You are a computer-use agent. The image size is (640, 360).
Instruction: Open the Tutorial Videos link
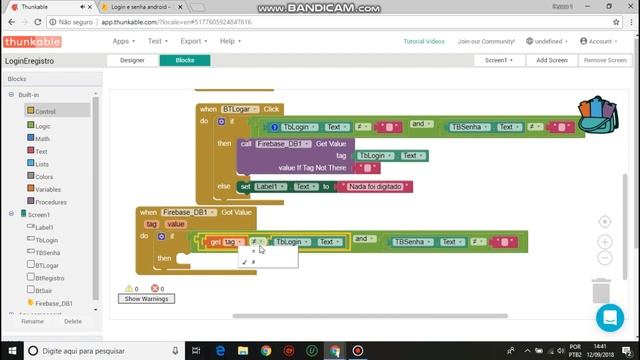[424, 41]
